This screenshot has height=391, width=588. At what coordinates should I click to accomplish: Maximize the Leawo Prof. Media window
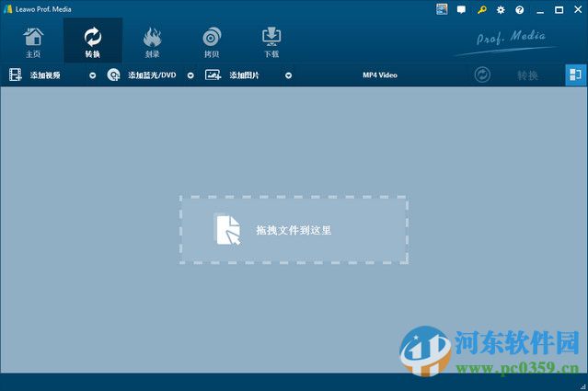coord(559,10)
